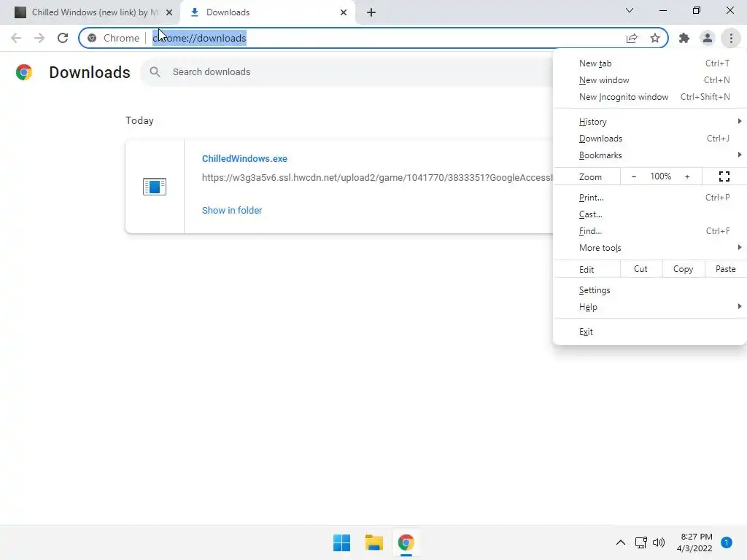Increase zoom with the plus button
Image resolution: width=747 pixels, height=560 pixels.
click(x=687, y=176)
